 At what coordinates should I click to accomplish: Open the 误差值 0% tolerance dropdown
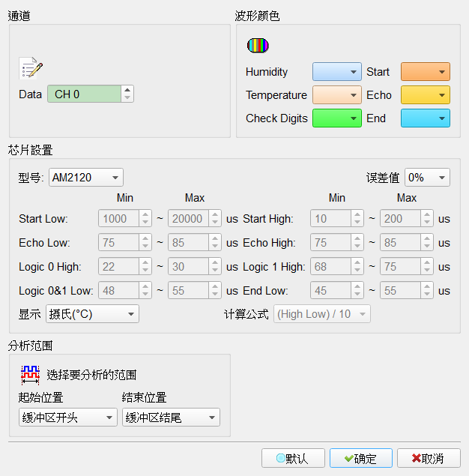[428, 178]
